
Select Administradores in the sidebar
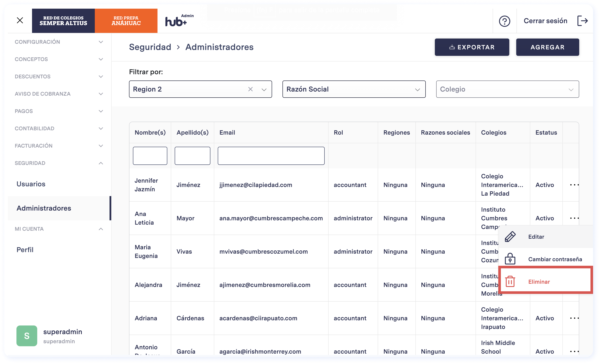(59, 208)
